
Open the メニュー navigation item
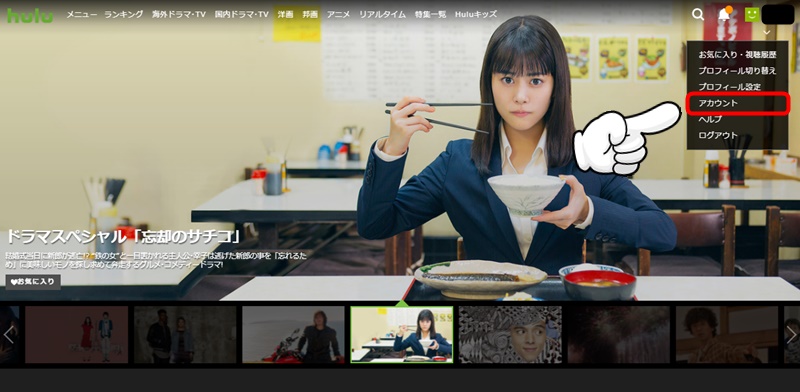[82, 14]
